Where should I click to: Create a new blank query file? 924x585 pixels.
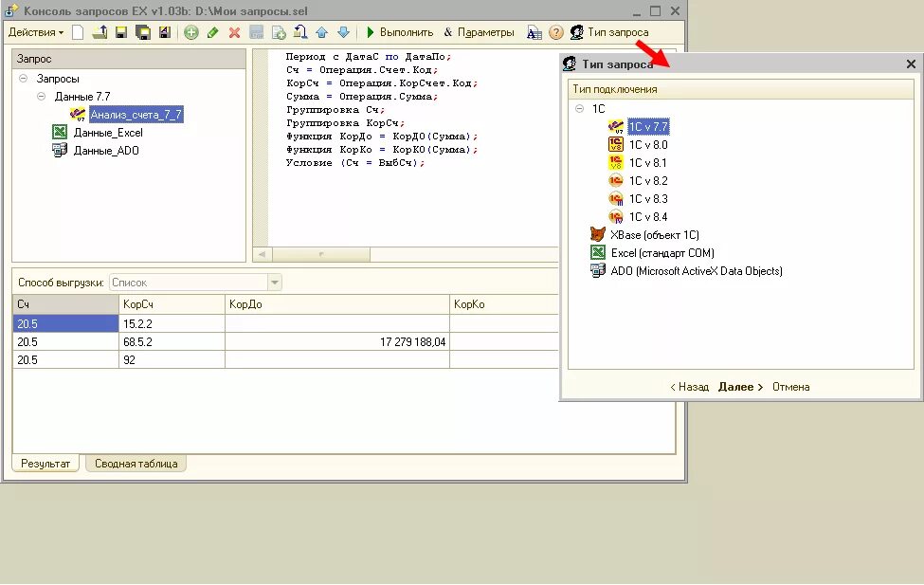78,32
